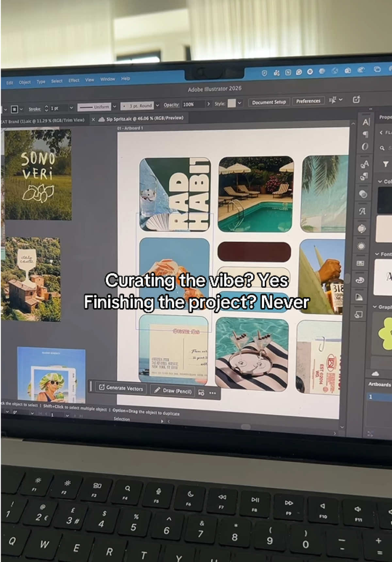Open the Glyphs panel icon
The image size is (392, 562).
click(x=362, y=212)
